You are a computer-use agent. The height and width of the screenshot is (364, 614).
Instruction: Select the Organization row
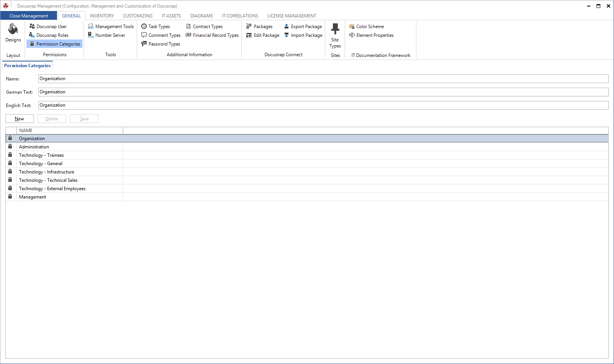(x=307, y=139)
